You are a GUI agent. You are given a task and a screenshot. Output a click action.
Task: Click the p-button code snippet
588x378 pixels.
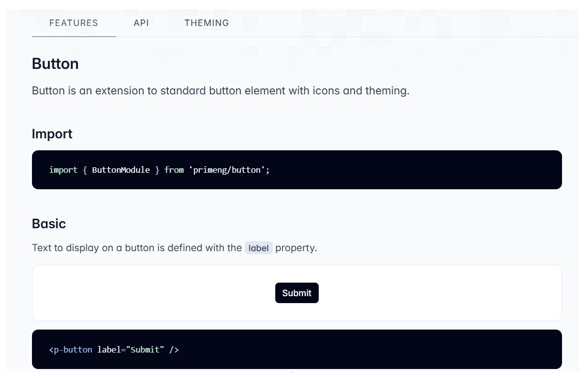(114, 350)
